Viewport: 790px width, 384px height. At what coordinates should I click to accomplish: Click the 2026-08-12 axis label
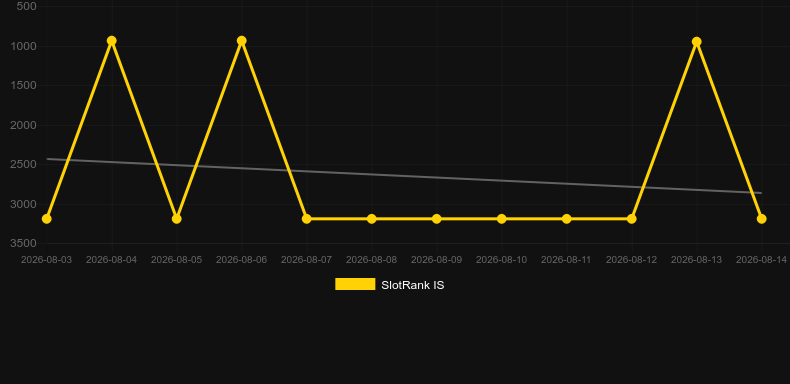tap(631, 260)
